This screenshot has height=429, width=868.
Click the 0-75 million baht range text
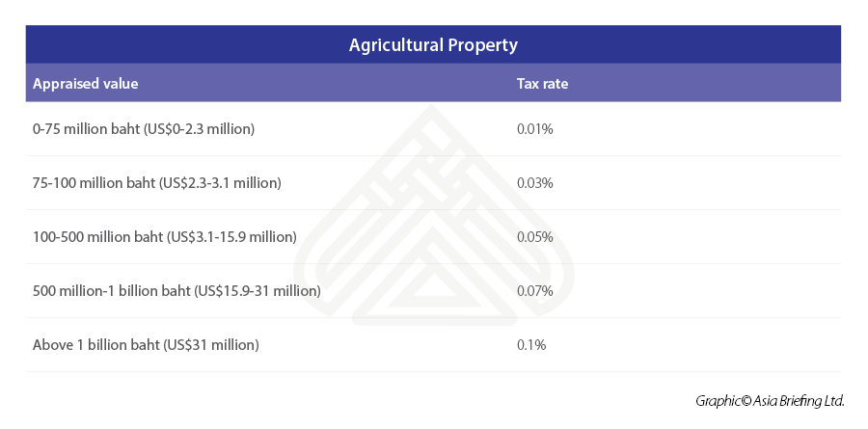86,128
